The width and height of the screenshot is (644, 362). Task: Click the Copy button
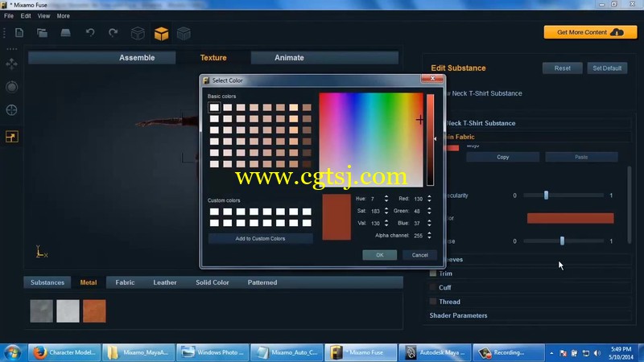(502, 157)
